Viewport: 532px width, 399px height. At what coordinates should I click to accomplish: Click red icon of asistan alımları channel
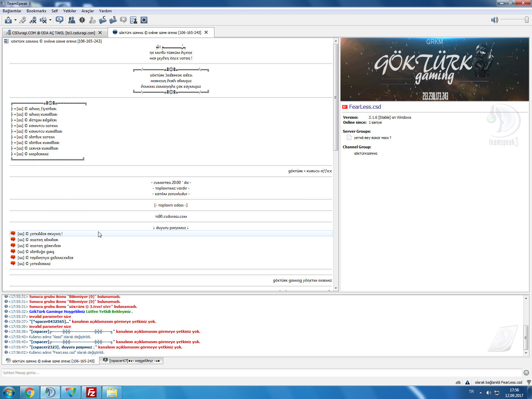(x=13, y=239)
